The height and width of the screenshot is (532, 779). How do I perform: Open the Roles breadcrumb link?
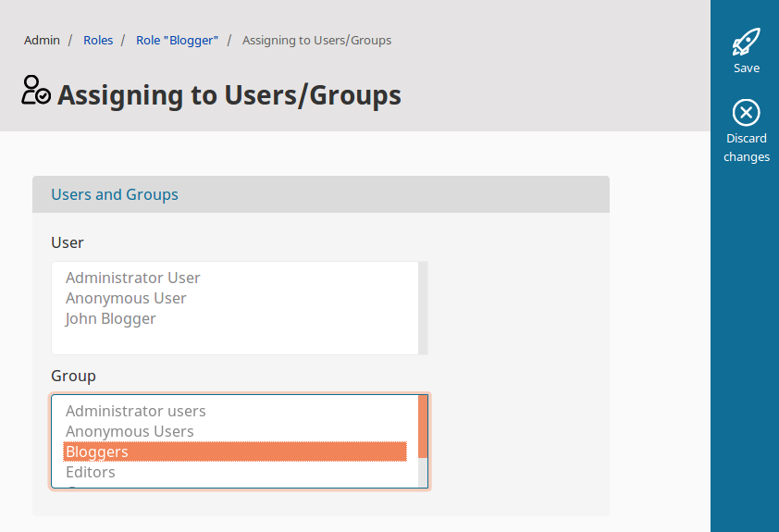[98, 41]
